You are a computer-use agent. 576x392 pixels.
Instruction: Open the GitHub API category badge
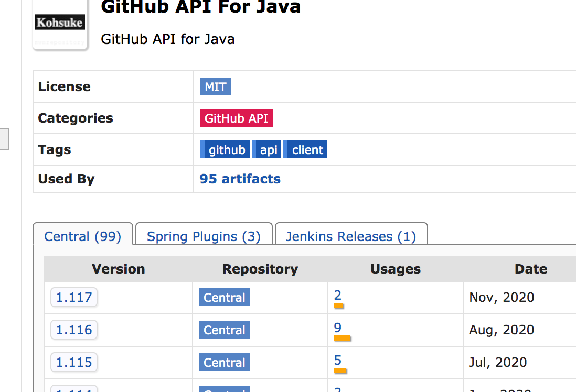236,118
